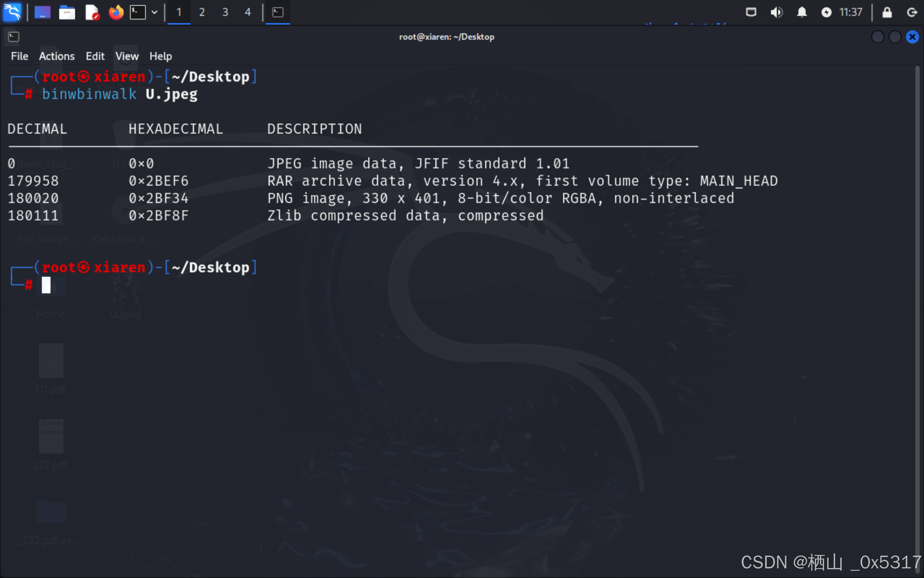Open the Kali applications menu icon
This screenshot has width=924, height=578.
pyautogui.click(x=12, y=12)
